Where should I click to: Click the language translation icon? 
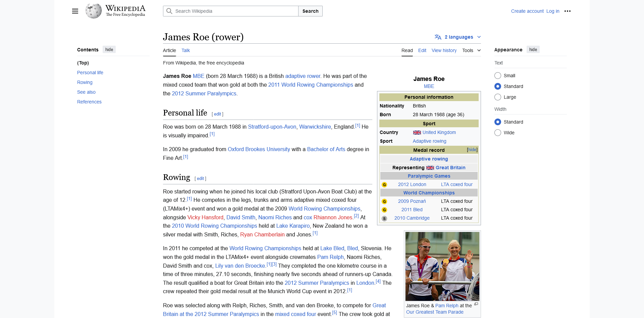click(x=438, y=37)
